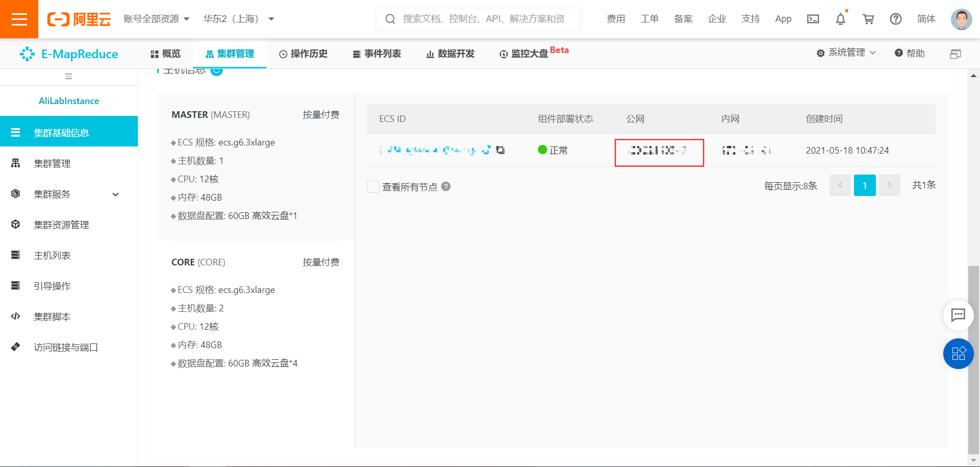
Task: Open the 系统管理 menu
Action: (846, 53)
